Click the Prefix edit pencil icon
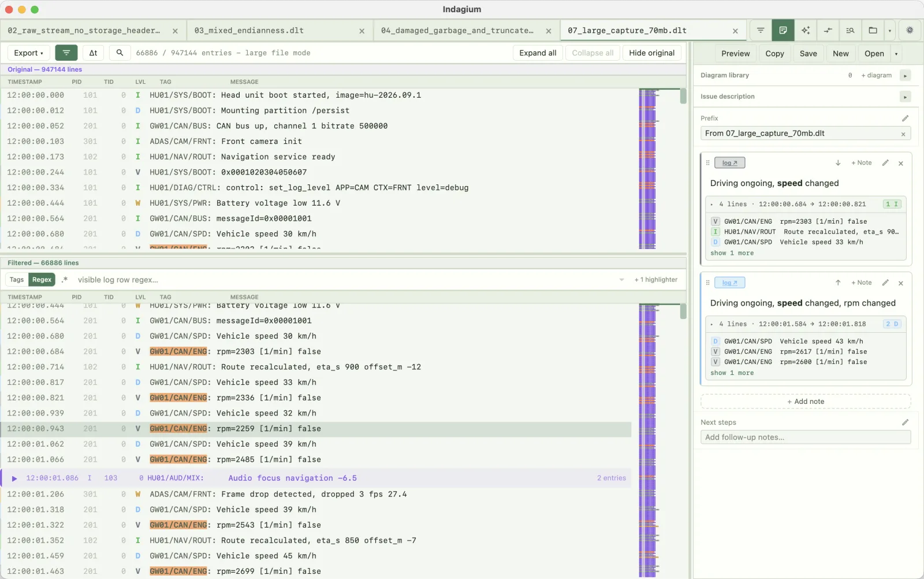Image resolution: width=924 pixels, height=579 pixels. [x=905, y=118]
